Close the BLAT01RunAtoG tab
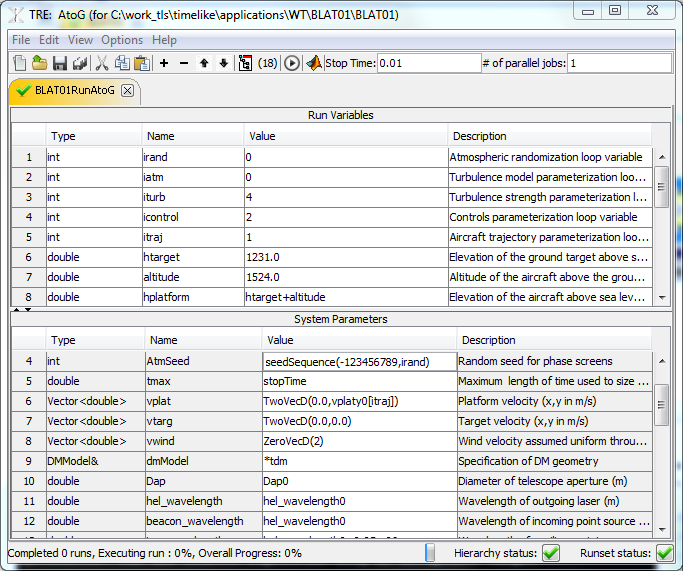This screenshot has width=683, height=571. tap(127, 91)
